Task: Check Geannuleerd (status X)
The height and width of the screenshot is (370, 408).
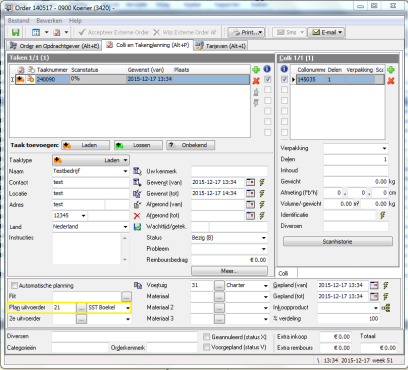Action: pos(207,337)
